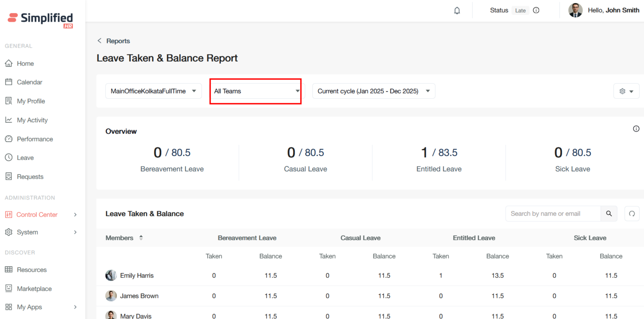
Task: Open the Leave sidebar item
Action: [x=25, y=158]
